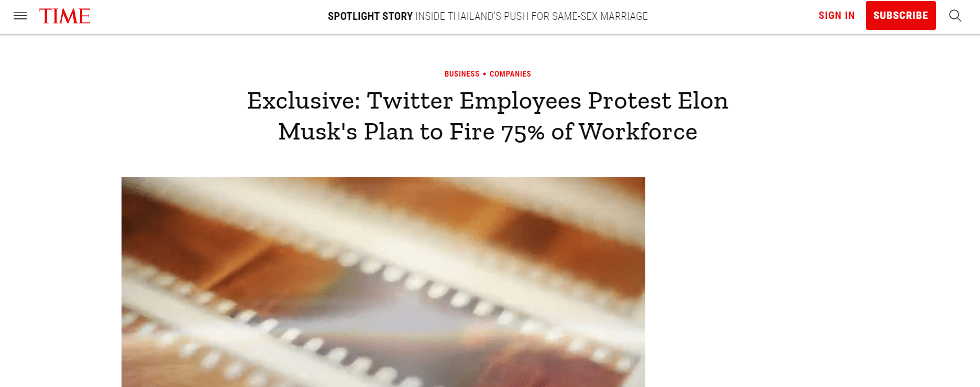Open the search magnifier icon
Viewport: 980px width, 387px height.
pyautogui.click(x=955, y=16)
